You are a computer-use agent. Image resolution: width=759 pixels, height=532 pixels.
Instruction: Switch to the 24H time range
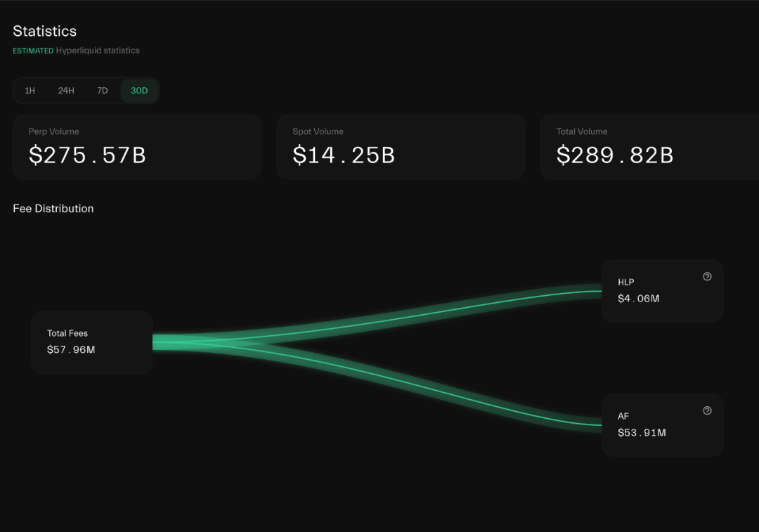pyautogui.click(x=66, y=91)
